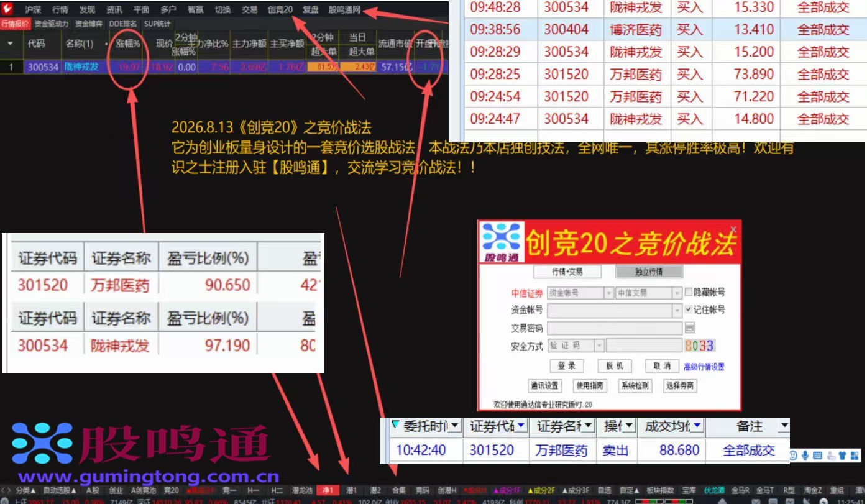Image resolution: width=867 pixels, height=504 pixels.
Task: Open the 沪深 menu
Action: pyautogui.click(x=33, y=10)
